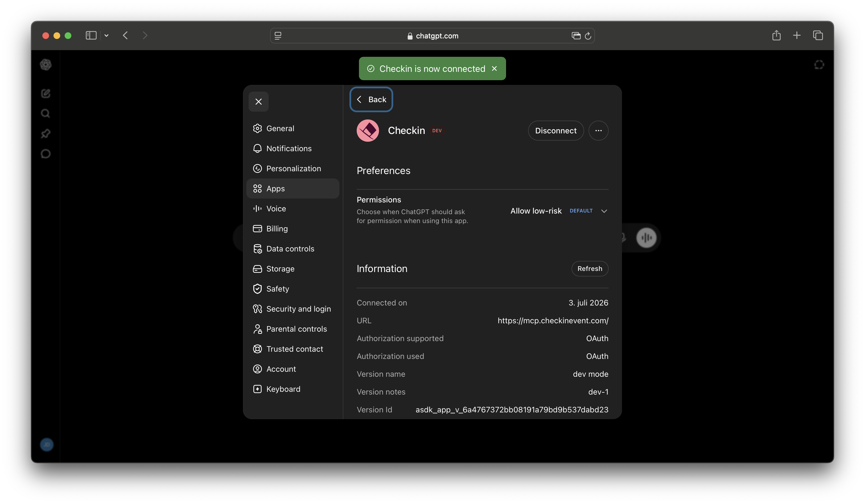Start a new chat with the compose icon

tap(46, 93)
